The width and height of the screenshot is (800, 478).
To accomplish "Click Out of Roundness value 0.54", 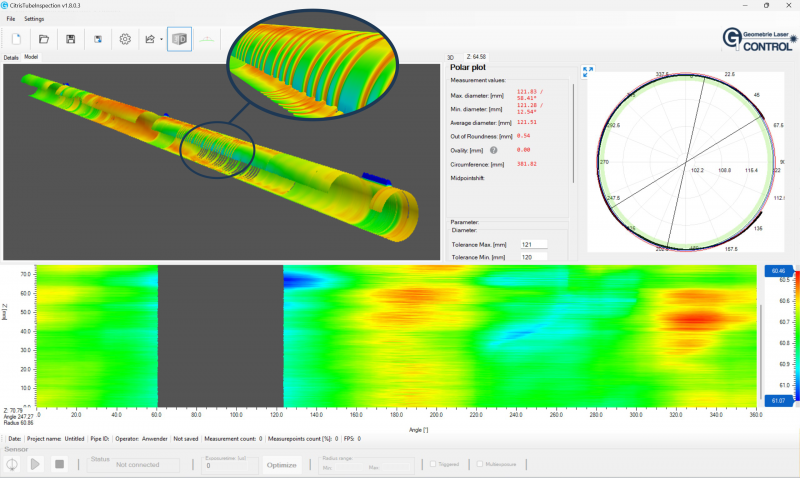I will pyautogui.click(x=523, y=136).
